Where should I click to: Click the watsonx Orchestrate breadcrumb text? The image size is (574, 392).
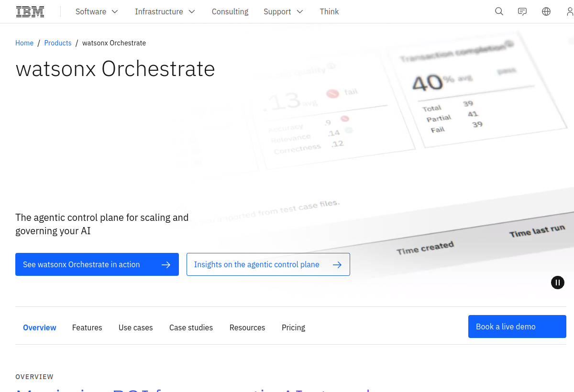114,43
